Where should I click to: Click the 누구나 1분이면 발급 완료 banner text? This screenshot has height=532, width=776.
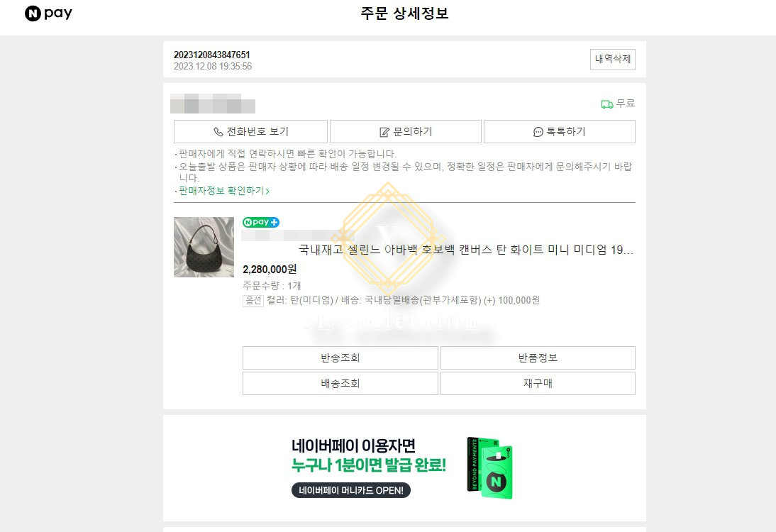pyautogui.click(x=369, y=465)
